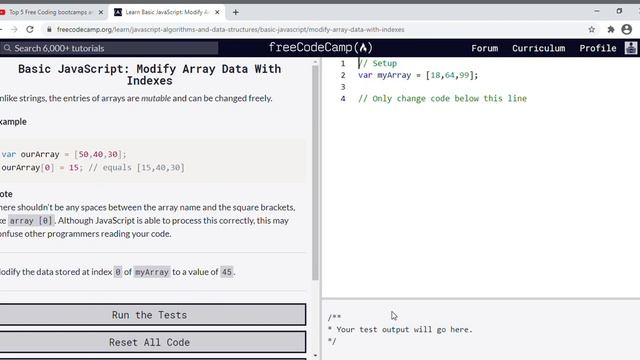Go forward with the browser arrow
Screen dimensions: 640x360
pos(14,29)
